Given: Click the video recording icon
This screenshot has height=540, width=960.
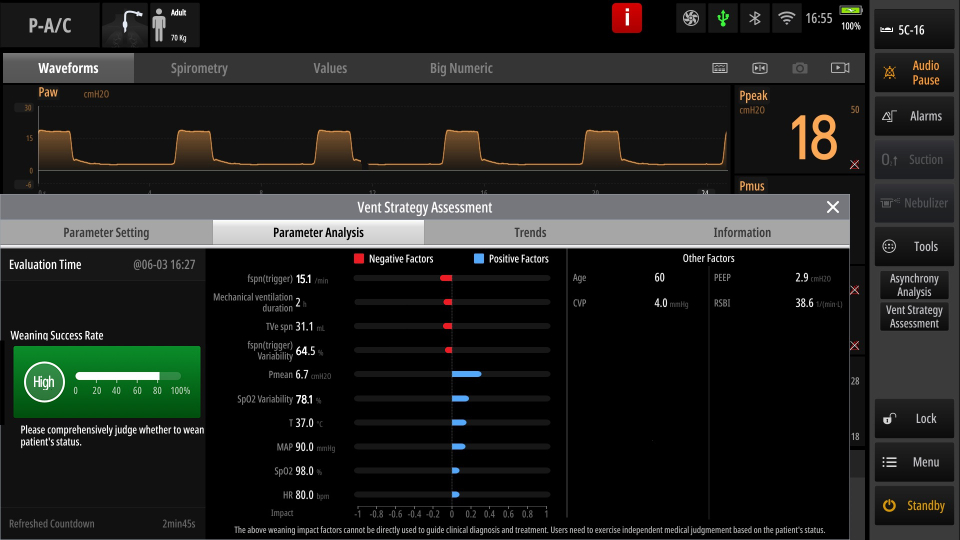Looking at the screenshot, I should coord(839,68).
